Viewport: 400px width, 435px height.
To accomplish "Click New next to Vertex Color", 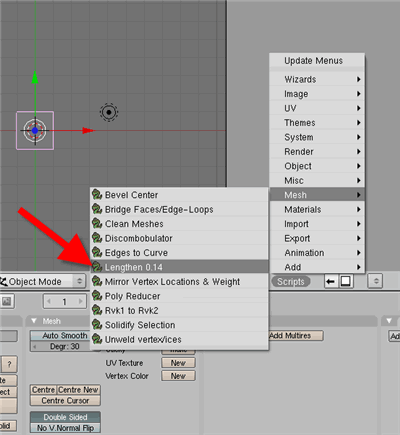I will [178, 376].
